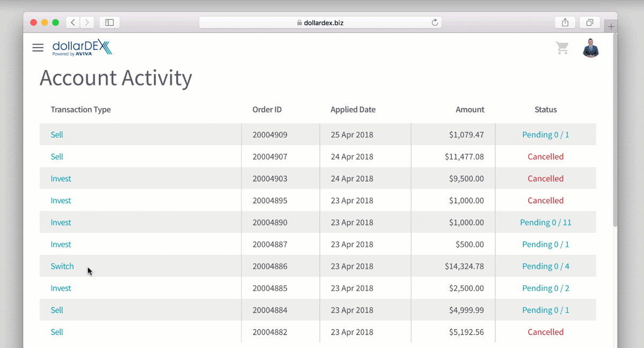644x348 pixels.
Task: Click Pending 0 / 1 status for order 20004909
Action: pyautogui.click(x=546, y=135)
